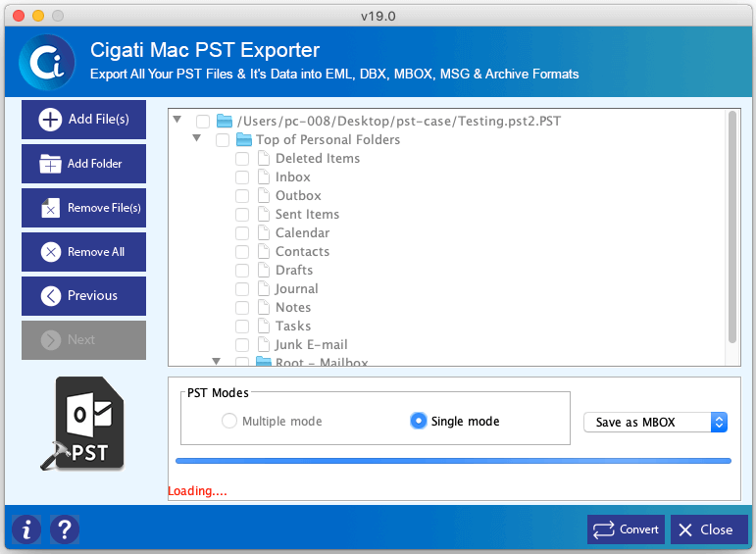
Task: Click the folder icon of Testing.pst2.PST
Action: [x=225, y=121]
